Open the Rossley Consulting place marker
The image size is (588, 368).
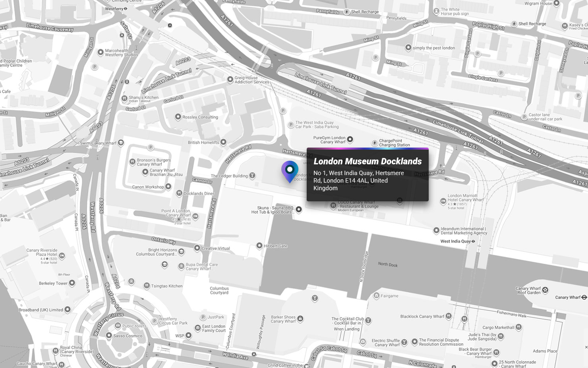pos(178,117)
